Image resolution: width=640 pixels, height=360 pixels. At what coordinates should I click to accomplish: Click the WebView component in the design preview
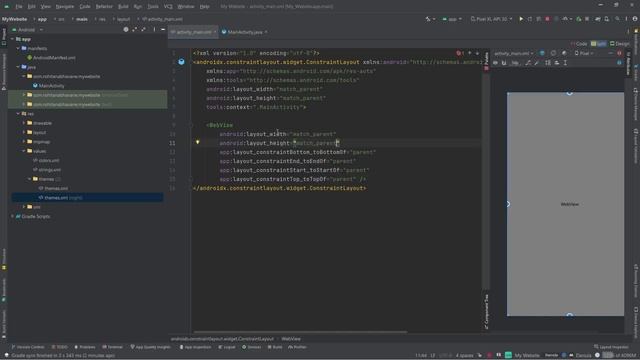[565, 204]
